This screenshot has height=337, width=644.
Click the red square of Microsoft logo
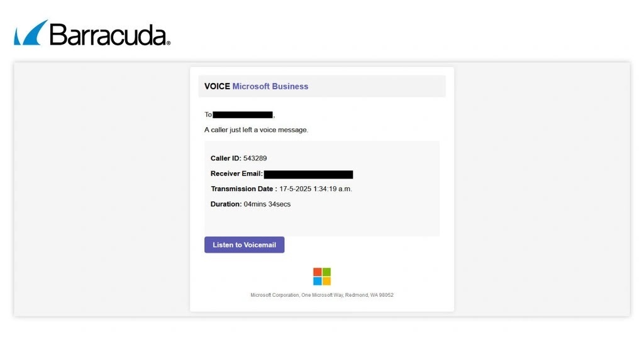click(318, 272)
